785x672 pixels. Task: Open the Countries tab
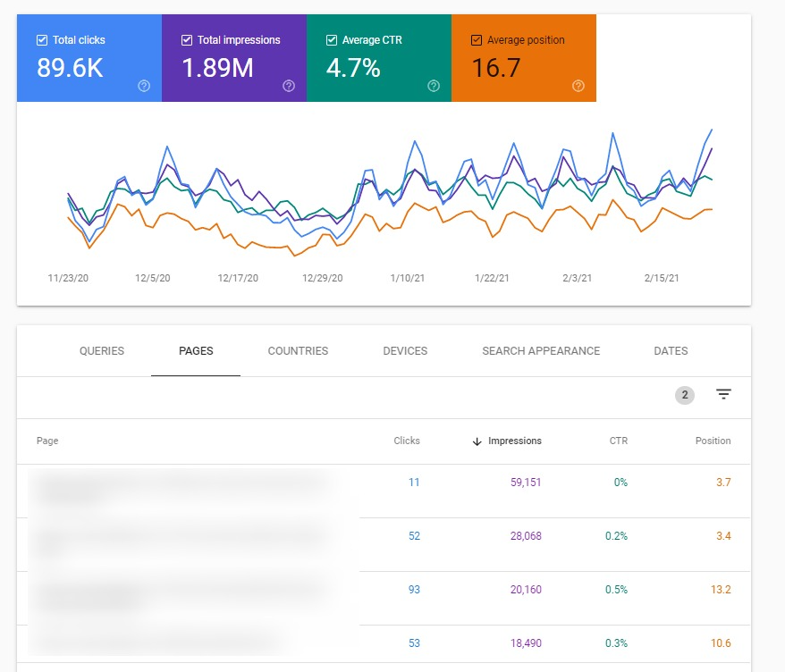coord(298,351)
